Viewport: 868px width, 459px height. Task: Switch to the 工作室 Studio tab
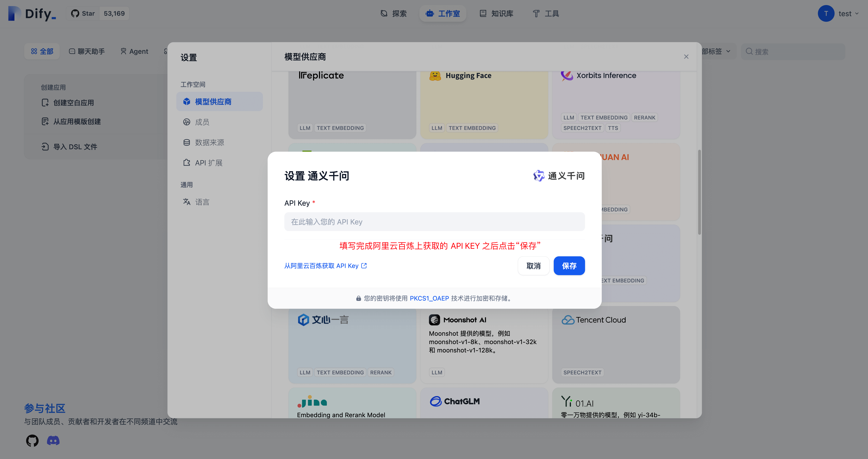[443, 13]
